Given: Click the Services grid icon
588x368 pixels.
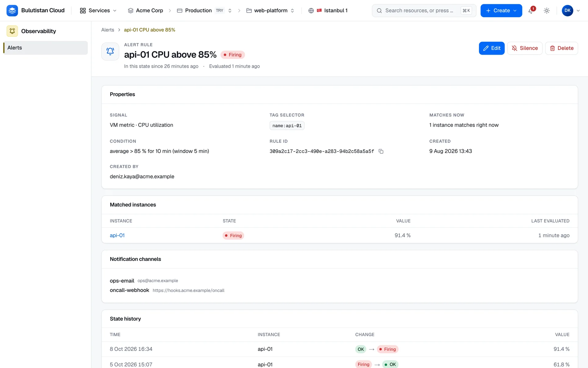Looking at the screenshot, I should [83, 10].
